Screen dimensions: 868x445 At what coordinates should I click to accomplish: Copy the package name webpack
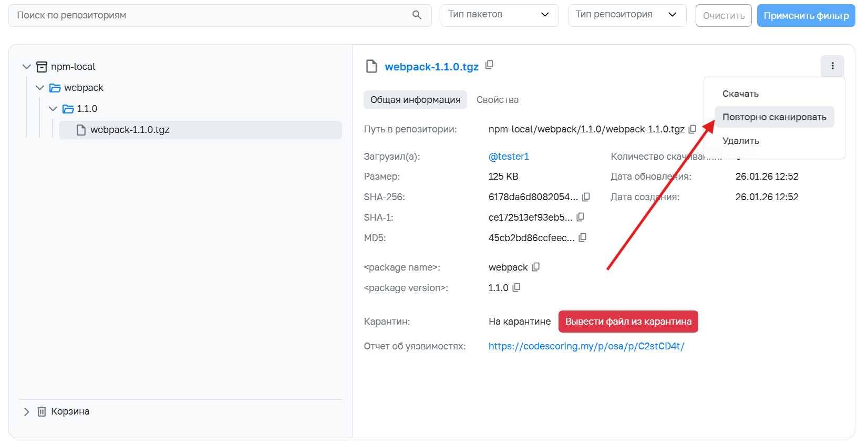tap(536, 267)
